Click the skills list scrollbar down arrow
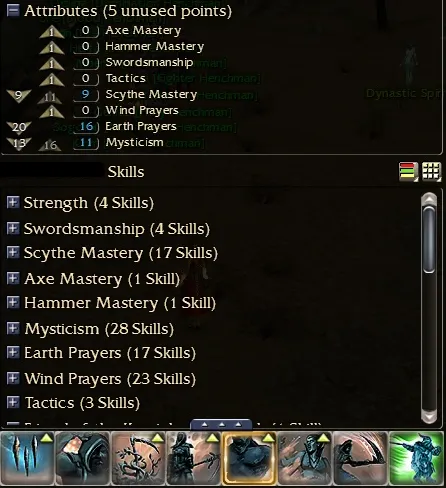 click(429, 416)
